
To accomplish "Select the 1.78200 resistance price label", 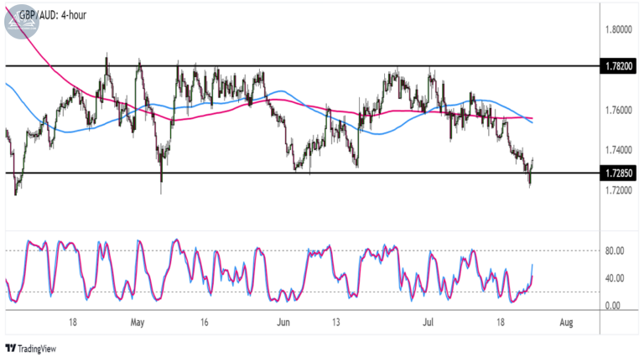I will click(618, 66).
